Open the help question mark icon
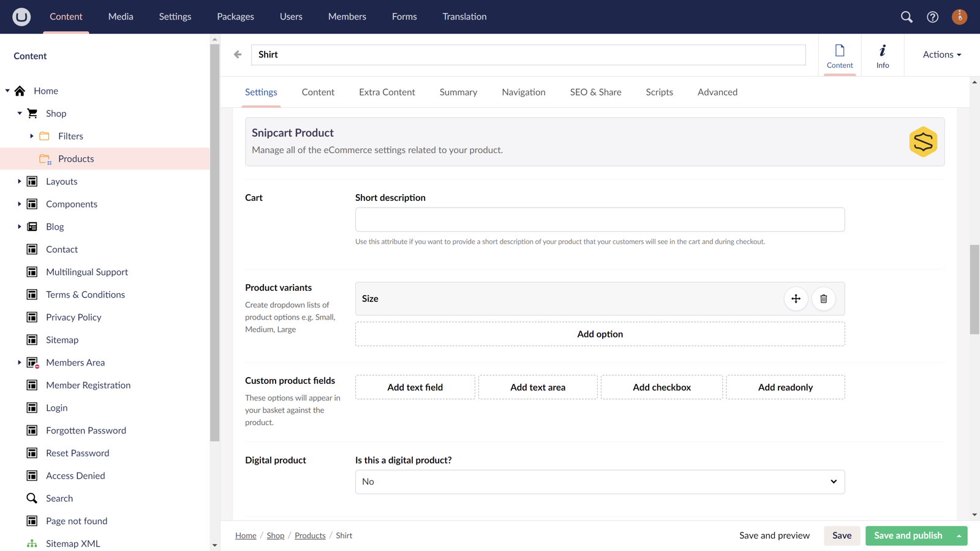Image resolution: width=980 pixels, height=551 pixels. pos(932,17)
